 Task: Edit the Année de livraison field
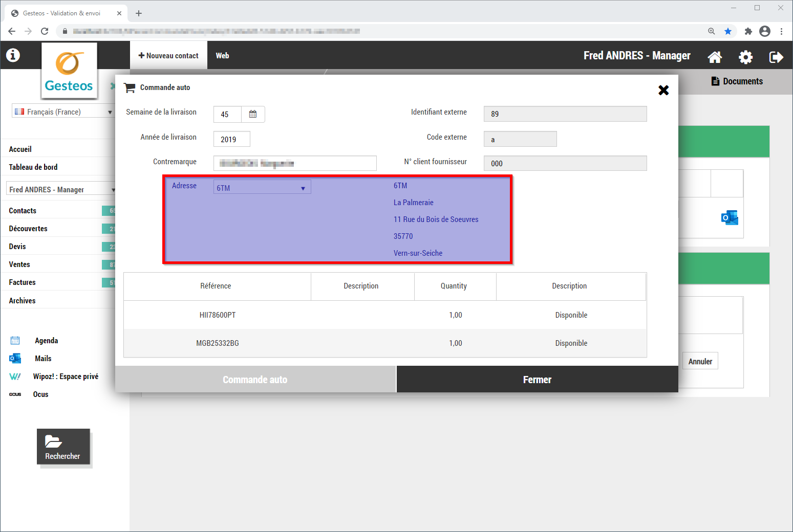[231, 139]
